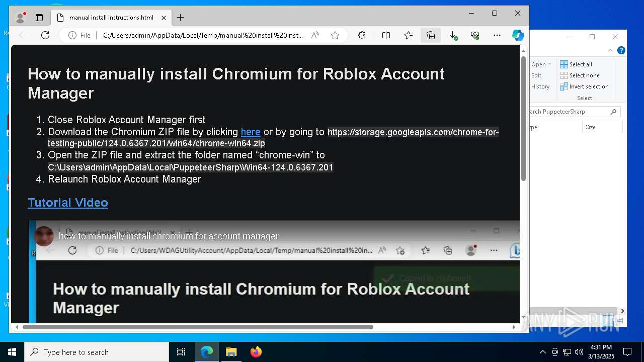Screen dimensions: 644x362
Task: Click Select all in File Explorer
Action: pyautogui.click(x=576, y=64)
